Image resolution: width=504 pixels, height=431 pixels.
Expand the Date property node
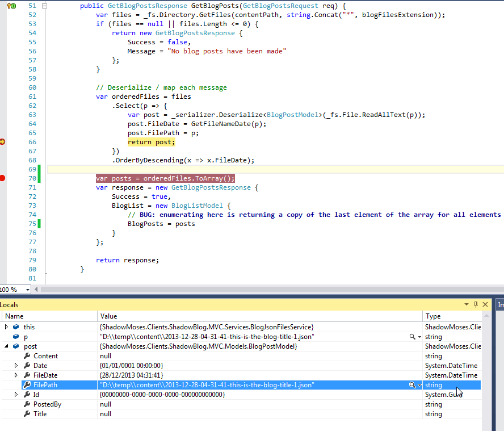point(16,366)
